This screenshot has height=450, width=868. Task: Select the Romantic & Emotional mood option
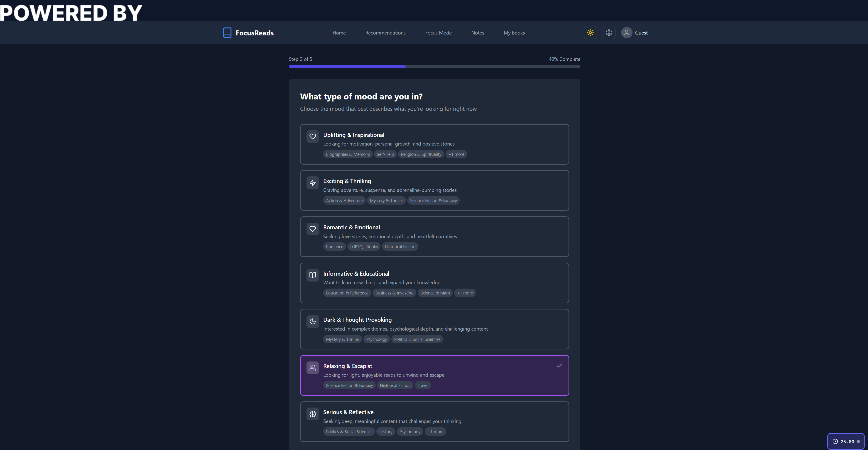[434, 237]
